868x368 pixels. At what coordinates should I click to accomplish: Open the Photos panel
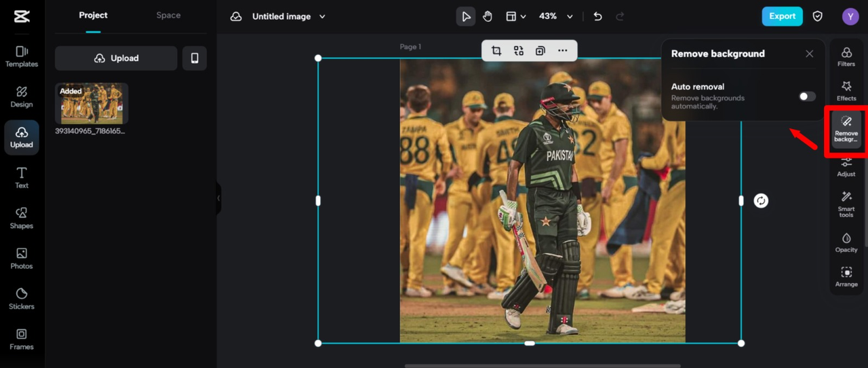(x=22, y=259)
